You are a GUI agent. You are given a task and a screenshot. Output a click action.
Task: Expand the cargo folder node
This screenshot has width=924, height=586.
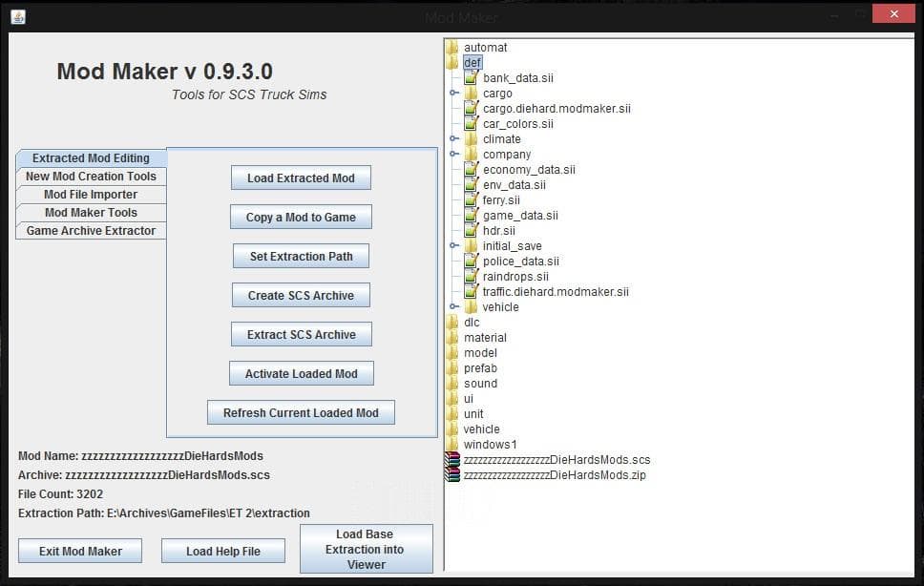[453, 93]
